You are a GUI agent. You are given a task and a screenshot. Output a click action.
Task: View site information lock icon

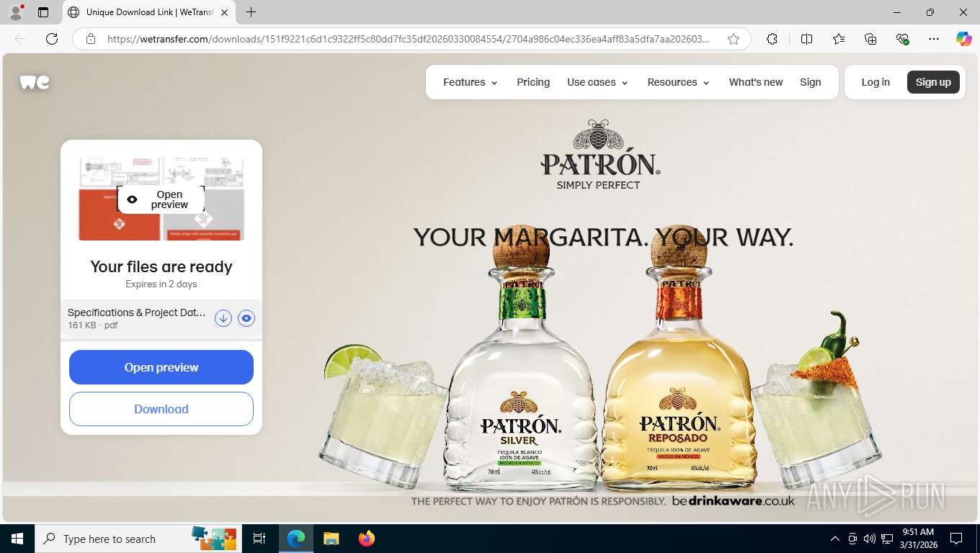91,39
